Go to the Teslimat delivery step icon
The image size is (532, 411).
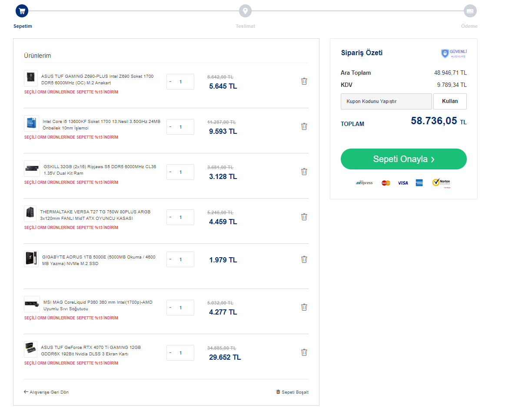(245, 11)
